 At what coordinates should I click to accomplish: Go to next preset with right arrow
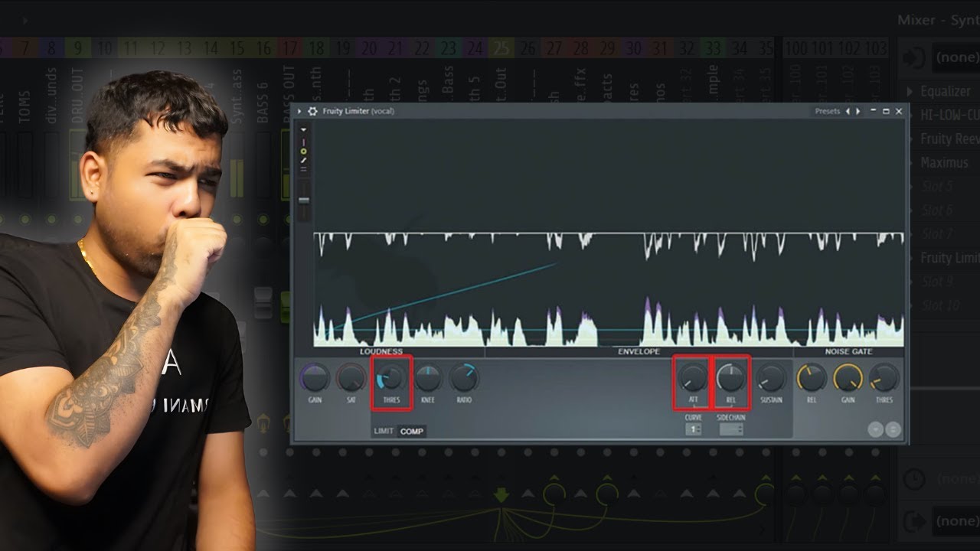pos(857,111)
